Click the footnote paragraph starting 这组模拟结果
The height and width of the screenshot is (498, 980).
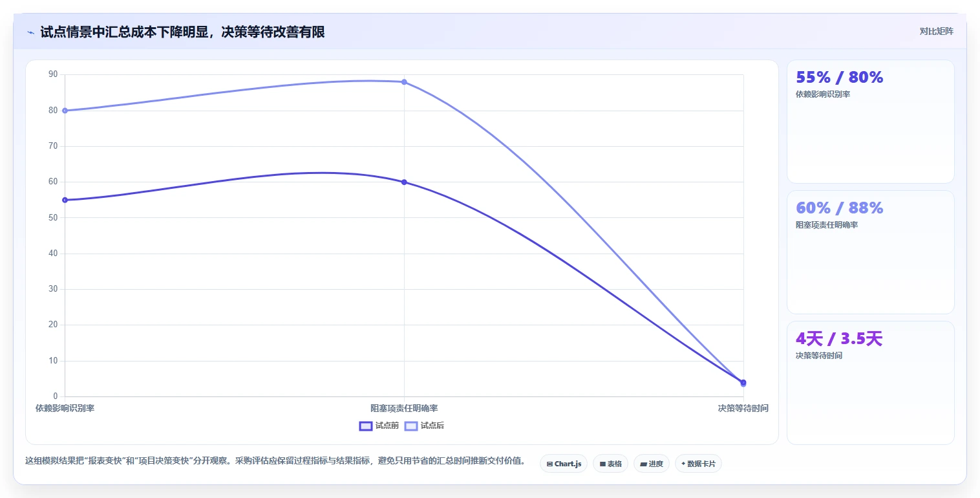[275, 461]
